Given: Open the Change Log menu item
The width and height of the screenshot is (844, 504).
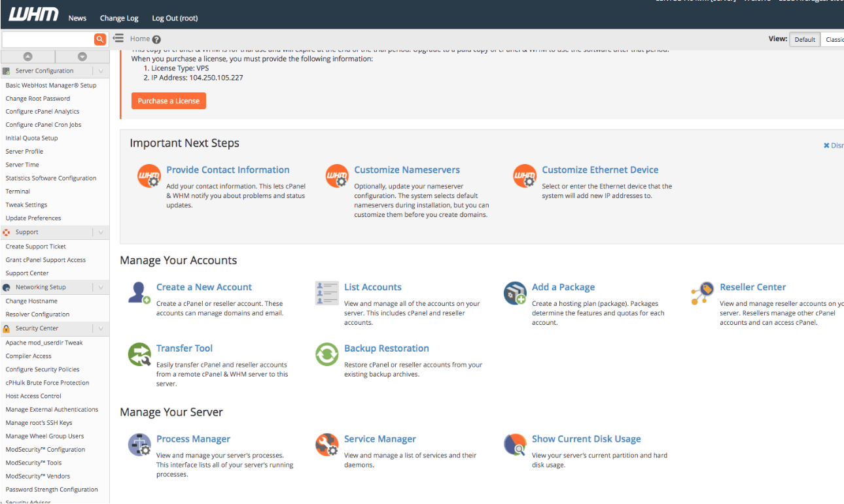Looking at the screenshot, I should click(119, 18).
